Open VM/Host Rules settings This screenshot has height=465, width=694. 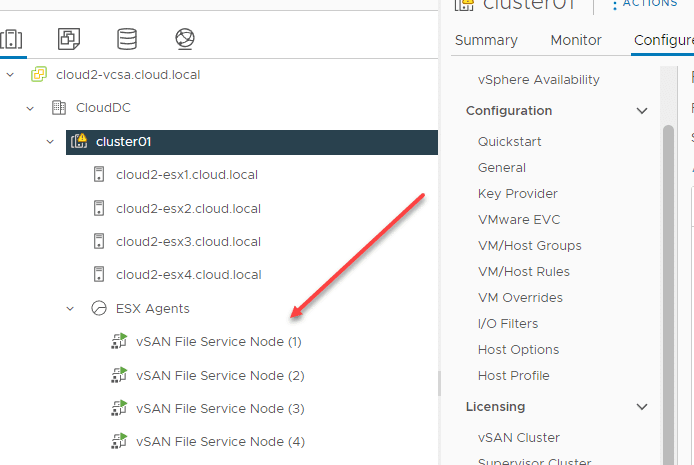point(524,272)
